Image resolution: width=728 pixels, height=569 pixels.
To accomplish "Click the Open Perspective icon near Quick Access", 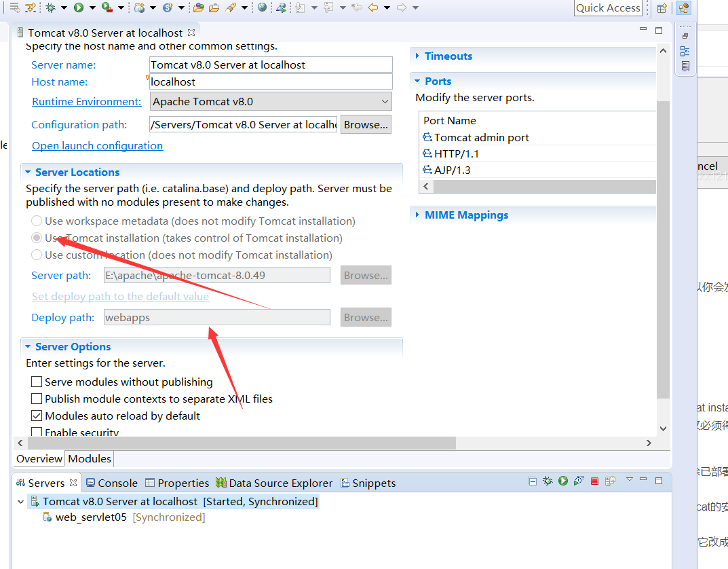I will tap(662, 8).
